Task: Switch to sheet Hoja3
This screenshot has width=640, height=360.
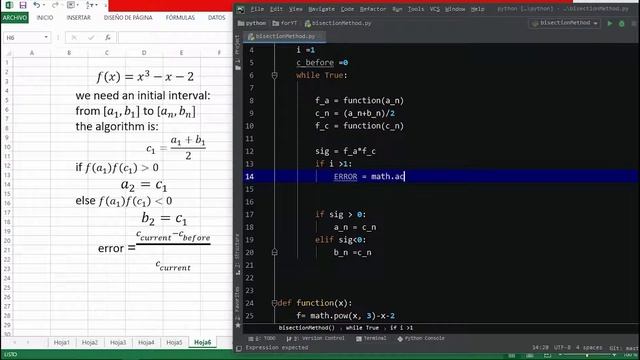Action: pyautogui.click(x=118, y=342)
